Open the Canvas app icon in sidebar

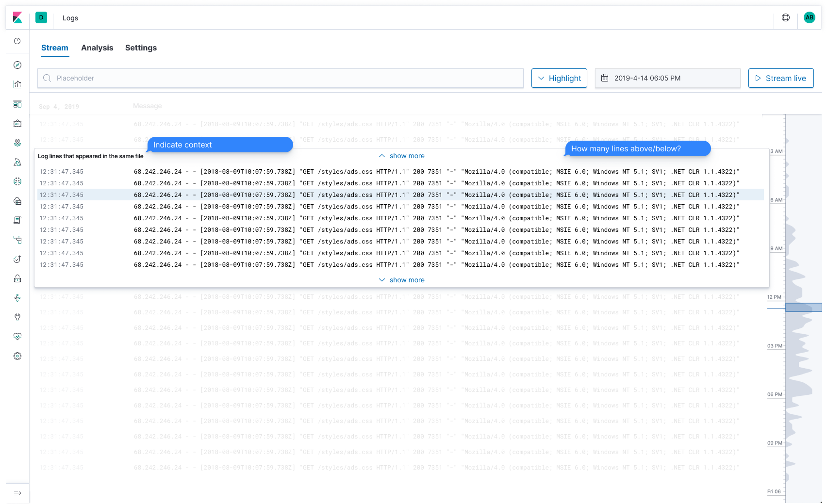(17, 123)
